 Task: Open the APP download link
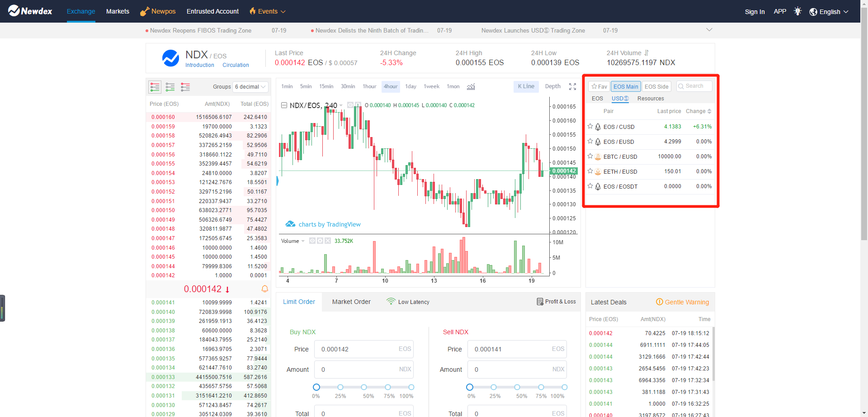(780, 11)
